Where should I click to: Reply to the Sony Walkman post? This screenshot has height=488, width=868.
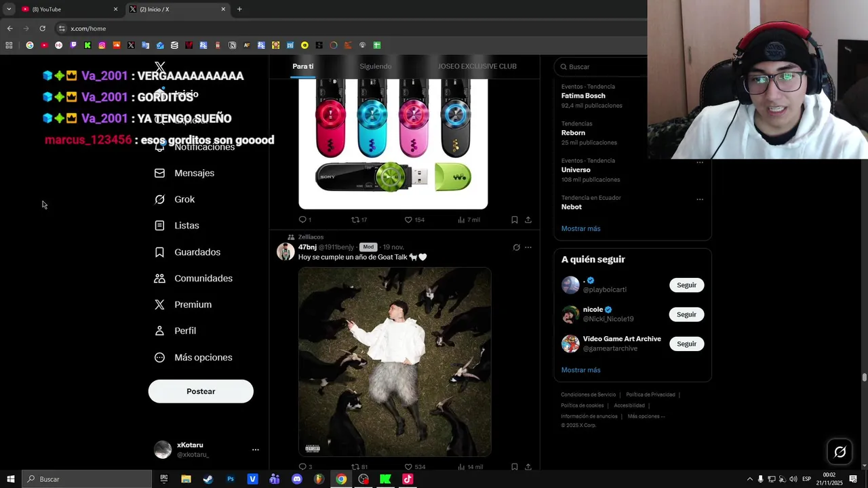303,220
